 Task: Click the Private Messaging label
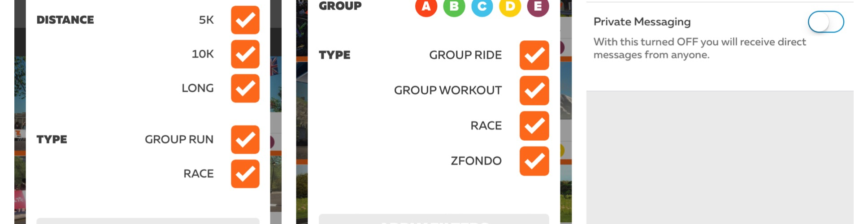tap(642, 22)
